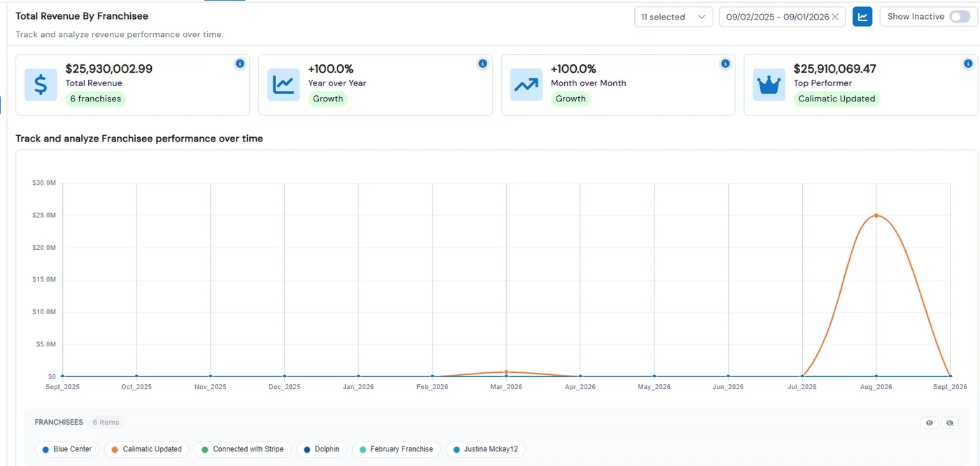Image resolution: width=980 pixels, height=466 pixels.
Task: Click the 6 items count label
Action: tap(106, 423)
